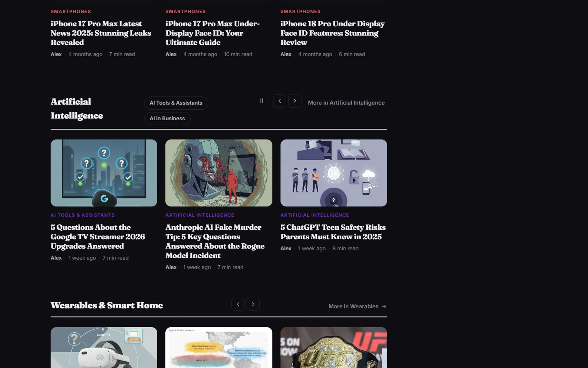Read 5 ChatGPT Teen Safety Risks headline
The image size is (588, 368).
333,232
